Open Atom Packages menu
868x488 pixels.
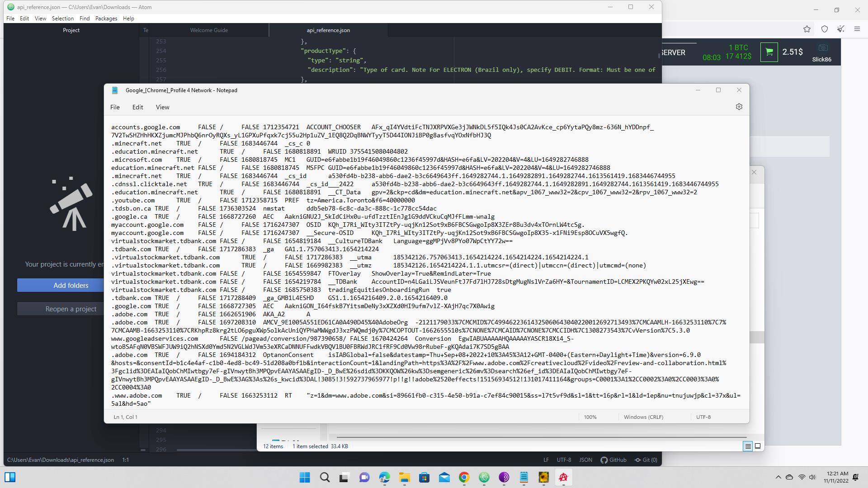coord(106,19)
